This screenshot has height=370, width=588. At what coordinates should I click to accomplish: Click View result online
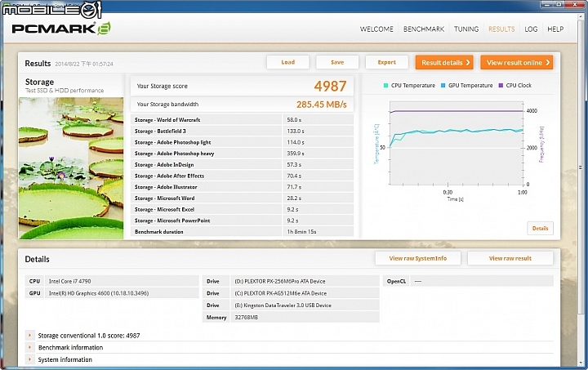(517, 63)
